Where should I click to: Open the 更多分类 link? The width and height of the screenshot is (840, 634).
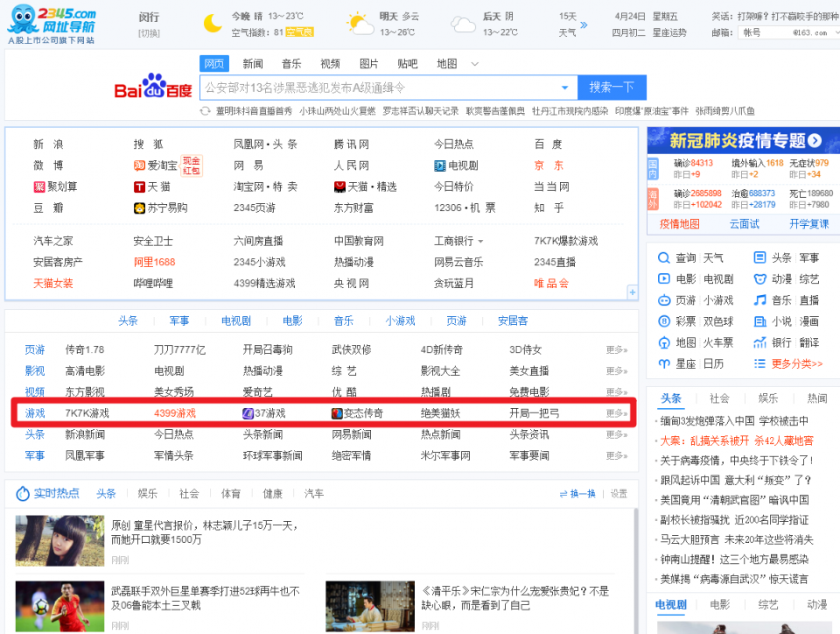[796, 364]
